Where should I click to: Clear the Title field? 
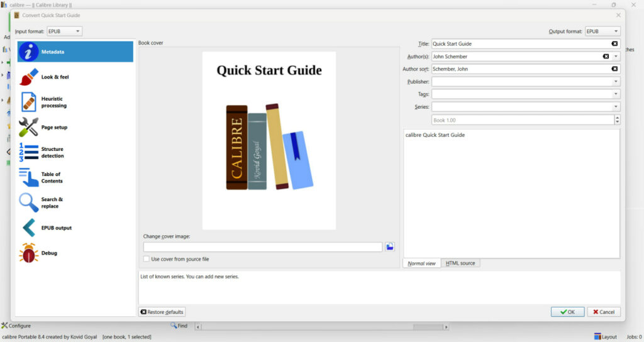click(614, 43)
